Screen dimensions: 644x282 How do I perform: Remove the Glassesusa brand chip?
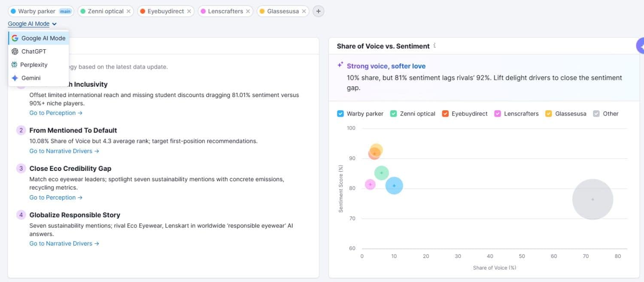pyautogui.click(x=304, y=12)
